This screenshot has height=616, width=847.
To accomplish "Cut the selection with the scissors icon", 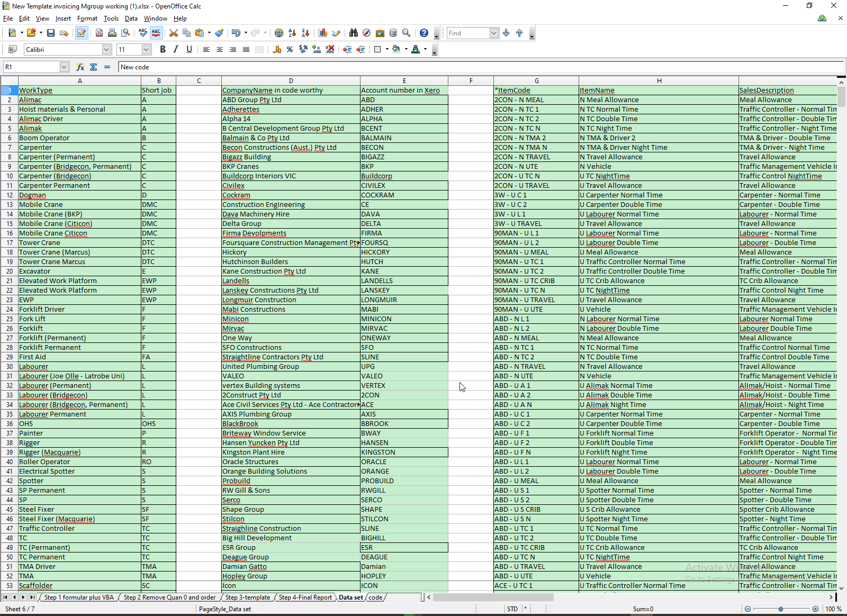I will click(x=174, y=33).
